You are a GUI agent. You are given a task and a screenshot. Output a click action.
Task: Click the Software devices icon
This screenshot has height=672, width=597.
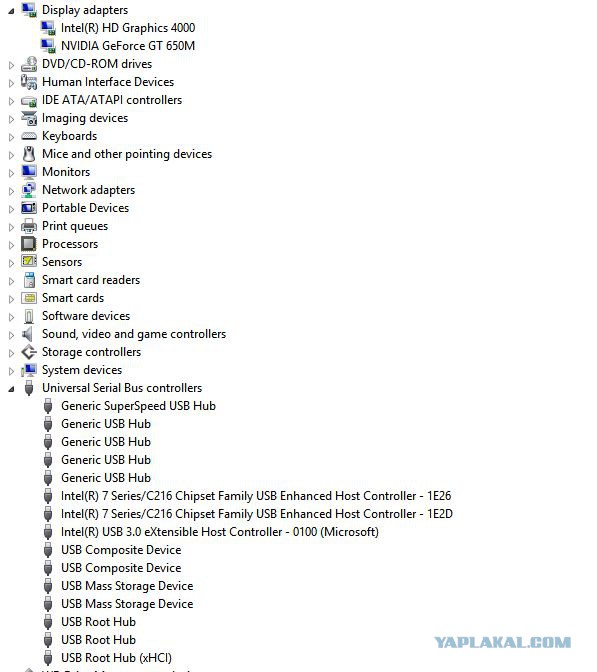pyautogui.click(x=29, y=316)
